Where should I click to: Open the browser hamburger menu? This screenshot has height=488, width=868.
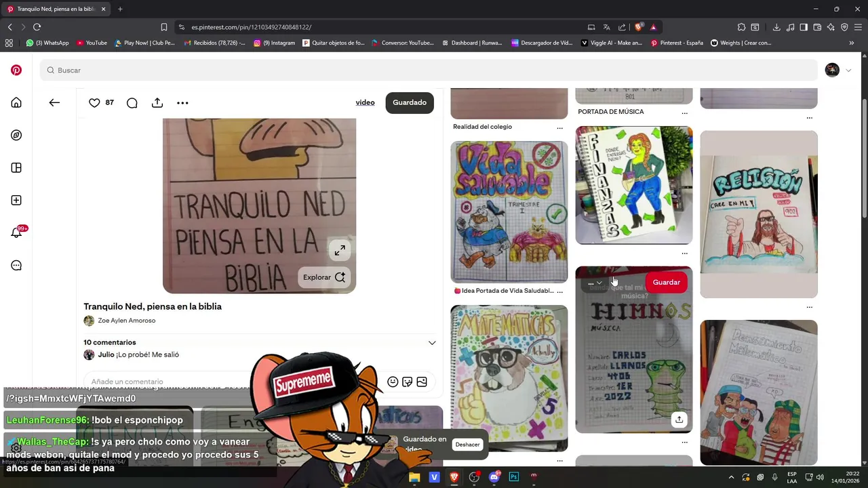[858, 27]
